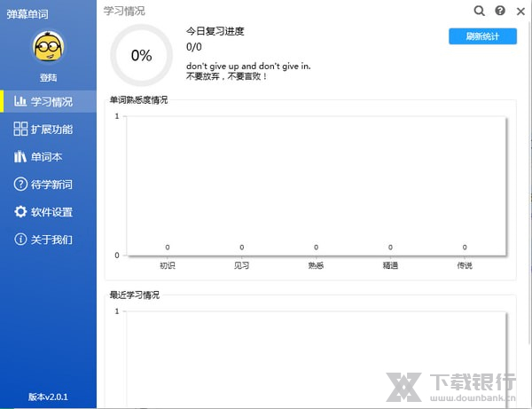Click the 关于我们 info icon
The height and width of the screenshot is (409, 532).
point(20,240)
